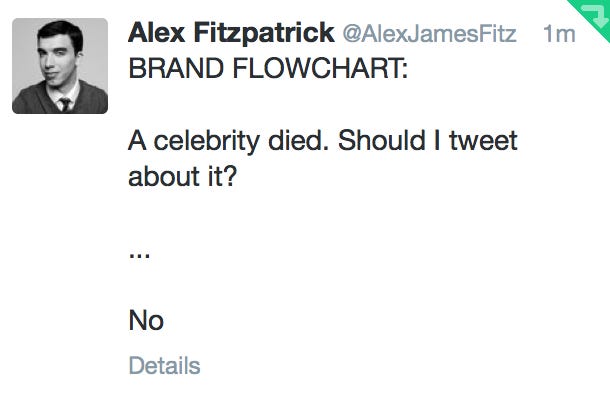Click the word 'Should' in the tweet

[x=381, y=140]
